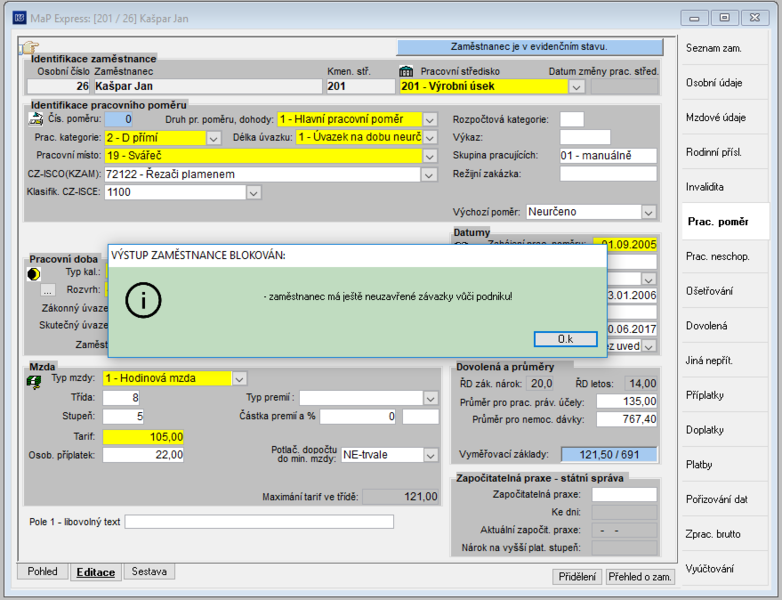Click Průměr pro nemoc. dávky field
The width and height of the screenshot is (782, 600).
(627, 419)
